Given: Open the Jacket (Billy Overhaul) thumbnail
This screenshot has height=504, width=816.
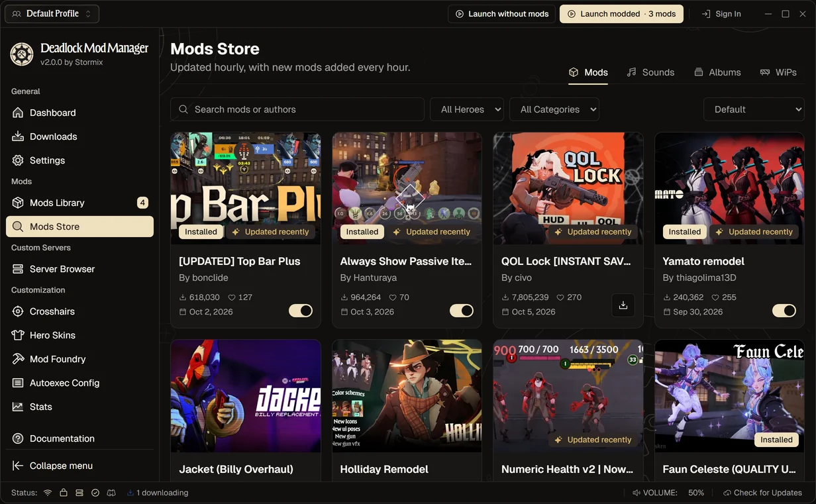Looking at the screenshot, I should click(x=246, y=396).
